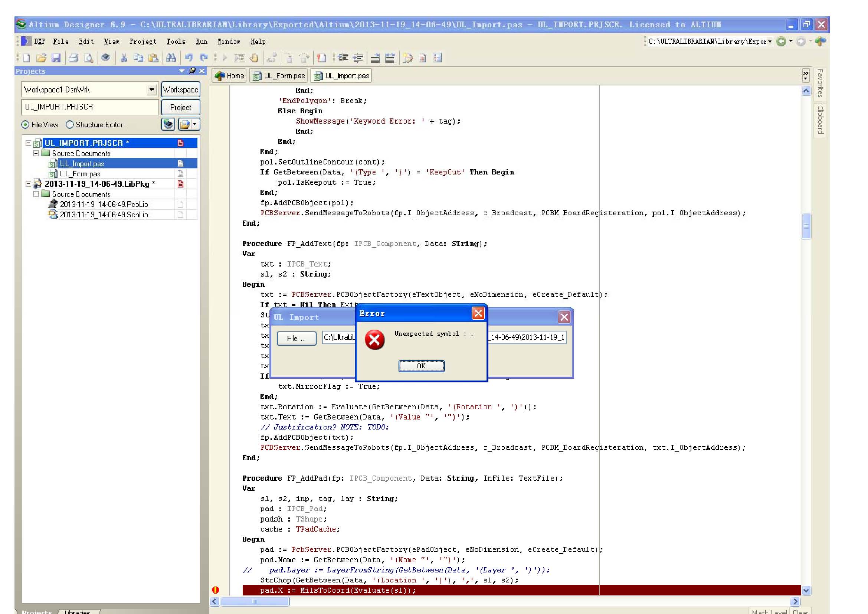Click the stop hand icon in toolbar
This screenshot has height=614, width=868.
click(255, 58)
